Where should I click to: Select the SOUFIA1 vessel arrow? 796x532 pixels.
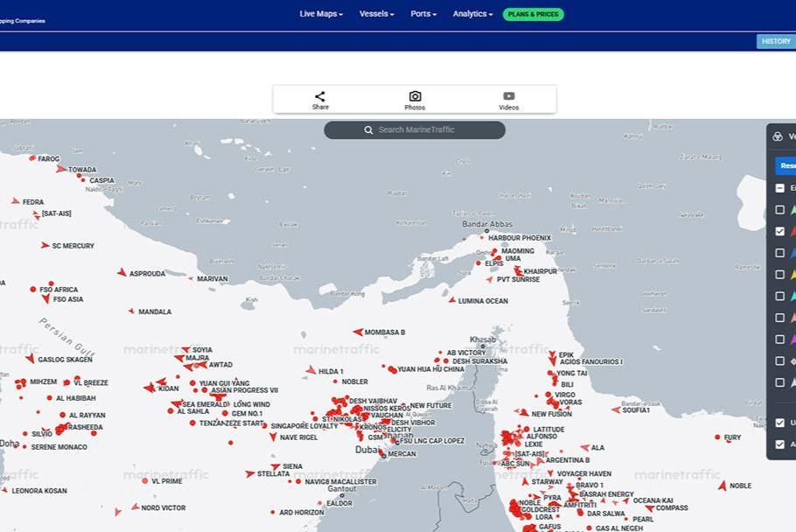point(616,409)
